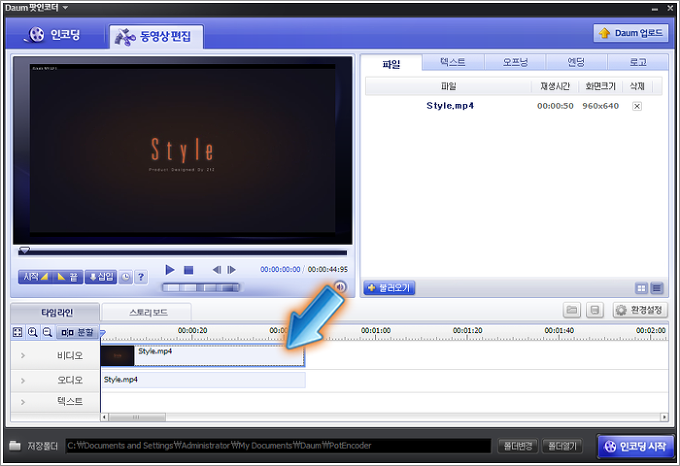The width and height of the screenshot is (680, 466).
Task: Click the save project disk icon
Action: click(595, 310)
